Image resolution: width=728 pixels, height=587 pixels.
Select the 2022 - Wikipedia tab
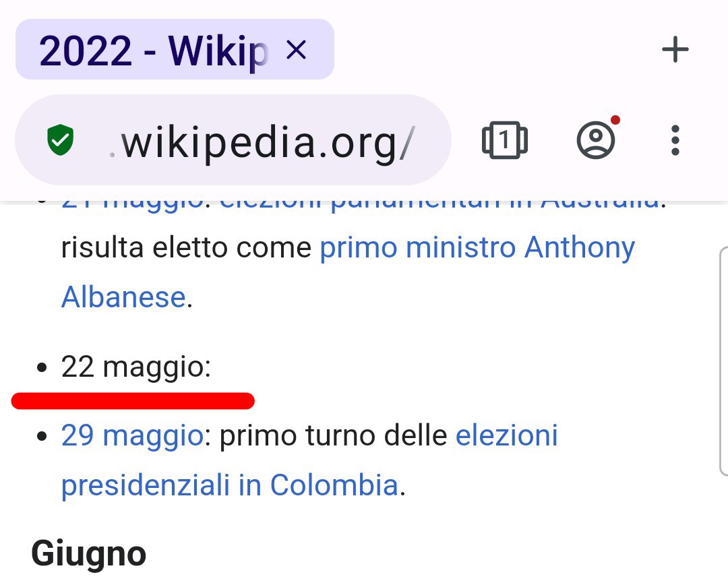175,49
